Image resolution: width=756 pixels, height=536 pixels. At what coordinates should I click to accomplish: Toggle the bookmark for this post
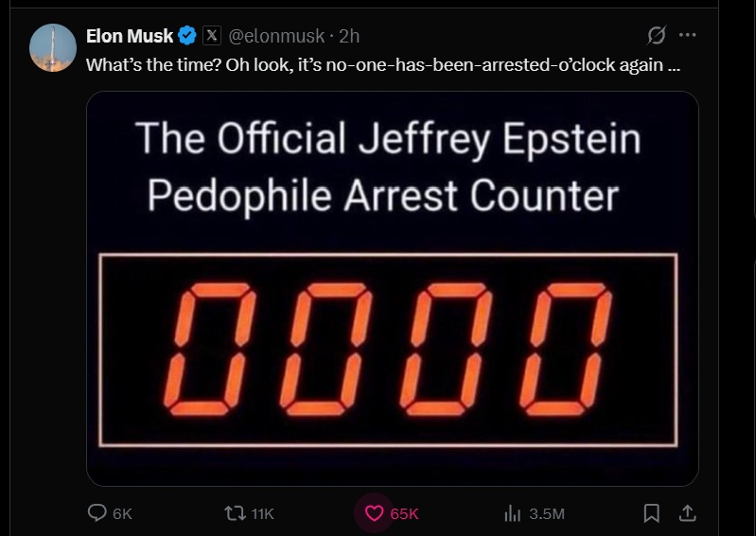pos(651,512)
